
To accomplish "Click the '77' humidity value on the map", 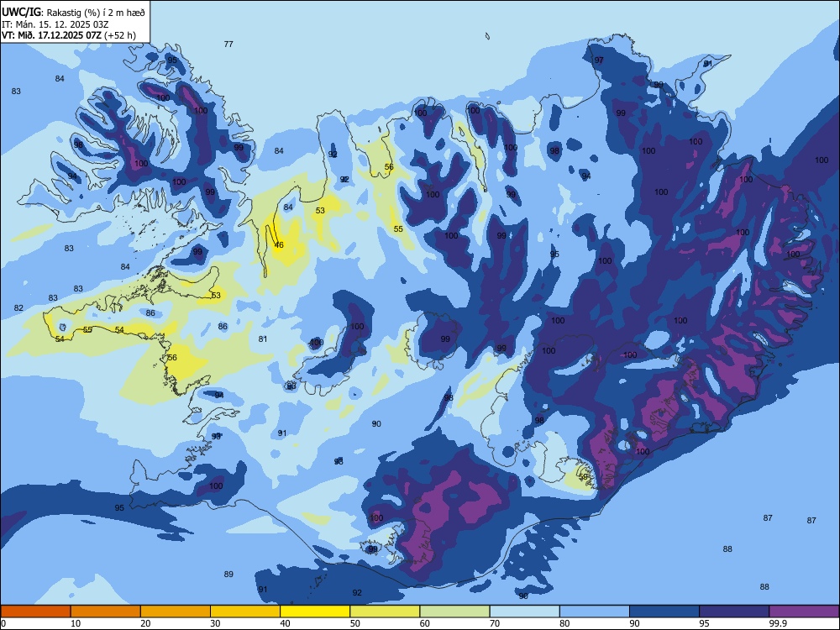I will click(228, 44).
